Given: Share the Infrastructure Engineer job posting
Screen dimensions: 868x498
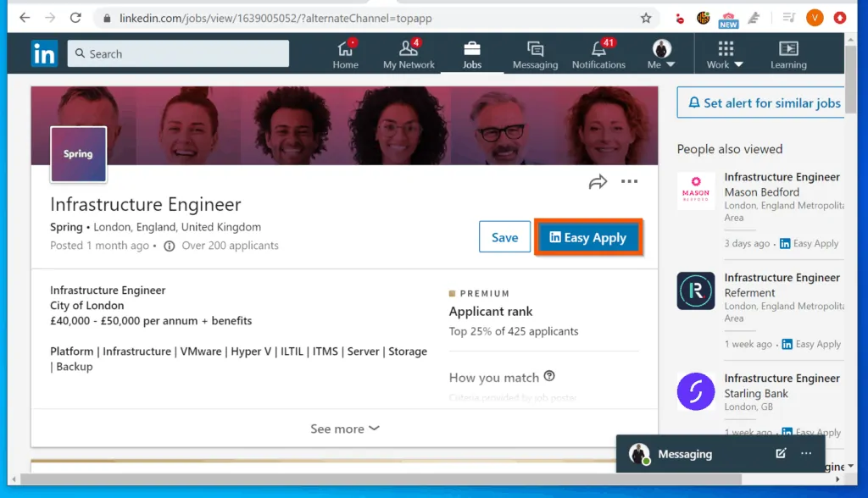Looking at the screenshot, I should click(598, 181).
